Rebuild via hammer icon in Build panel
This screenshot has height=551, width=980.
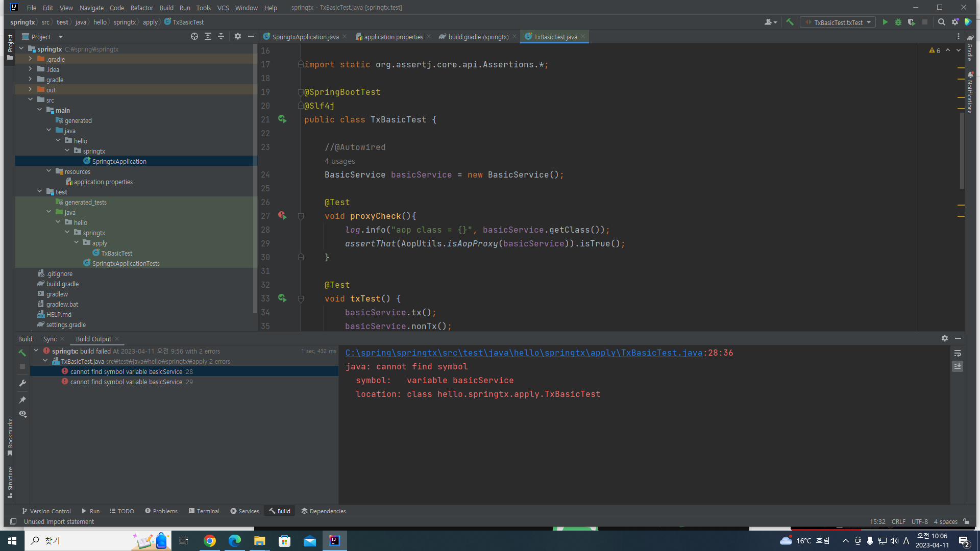(x=22, y=353)
